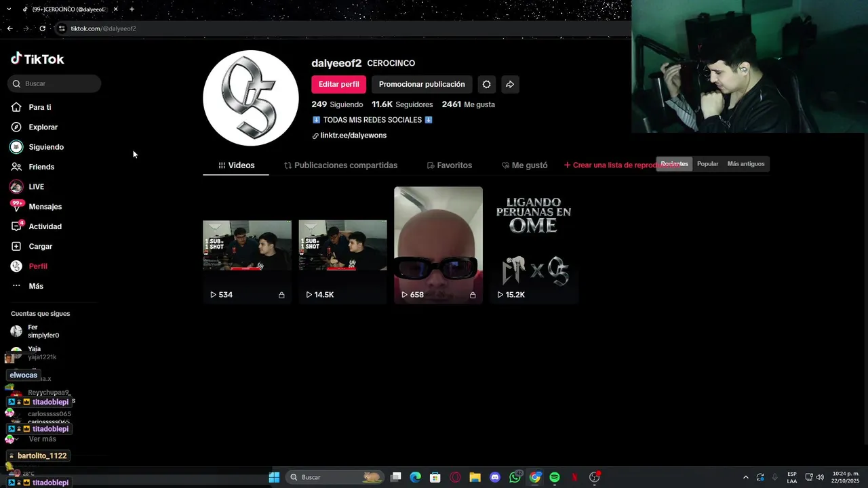The image size is (868, 488).
Task: Expand Ver más followed accounts
Action: tap(42, 439)
